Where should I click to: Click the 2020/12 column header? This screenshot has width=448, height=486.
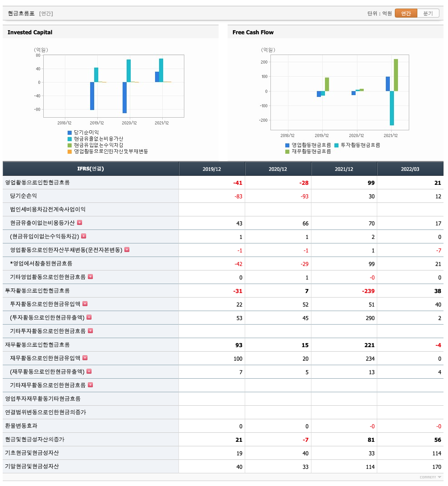(x=278, y=169)
